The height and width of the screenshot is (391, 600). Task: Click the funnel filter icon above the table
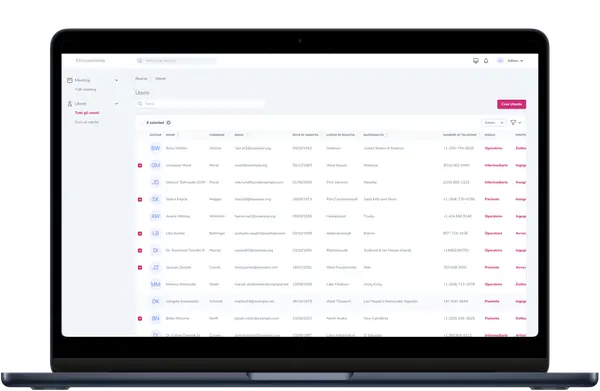pos(513,122)
